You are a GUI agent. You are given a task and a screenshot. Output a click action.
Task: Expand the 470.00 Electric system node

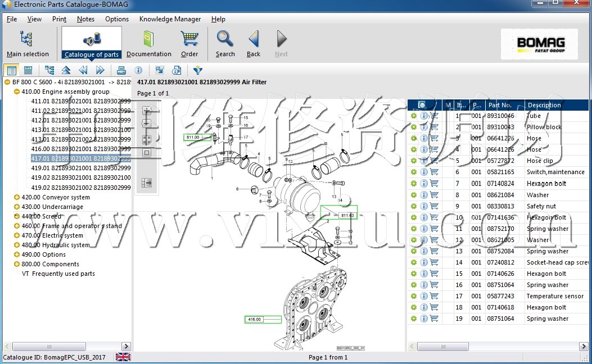click(17, 235)
